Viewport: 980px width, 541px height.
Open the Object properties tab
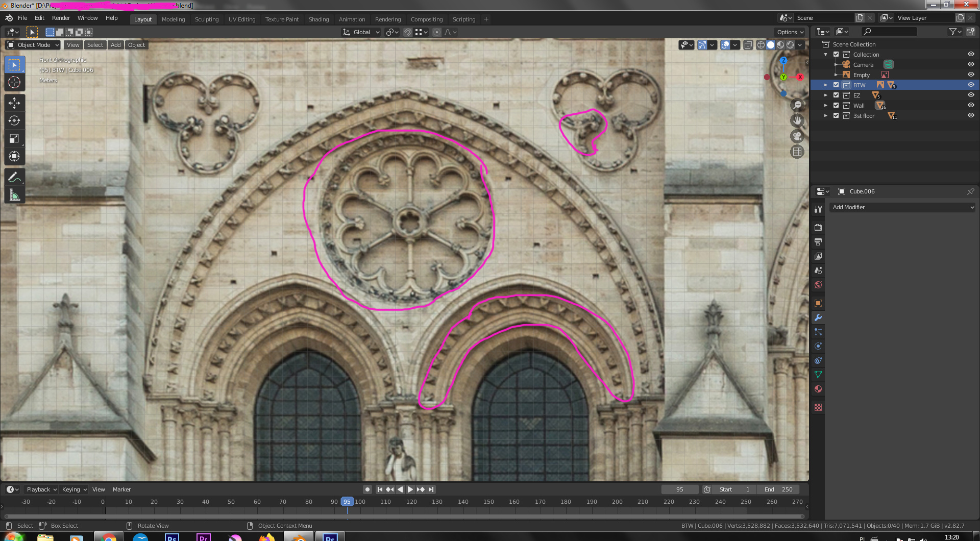click(818, 303)
